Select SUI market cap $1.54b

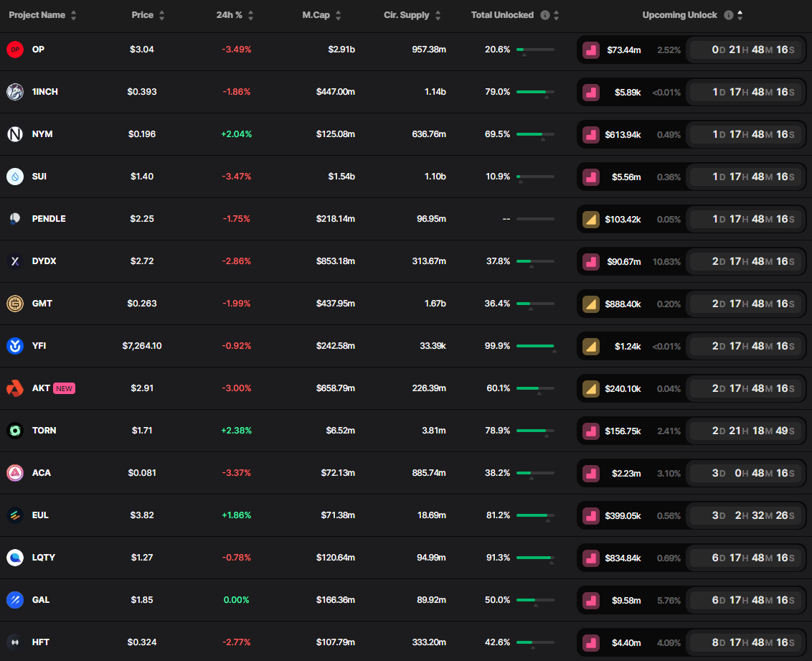341,177
